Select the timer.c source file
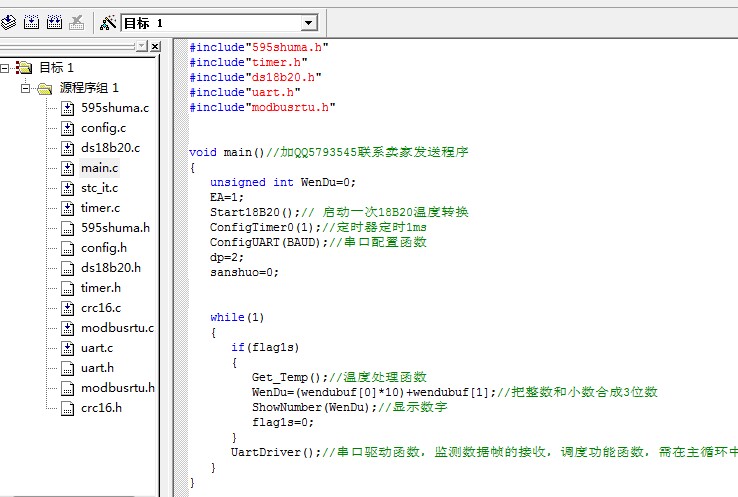738x497 pixels. [x=100, y=208]
